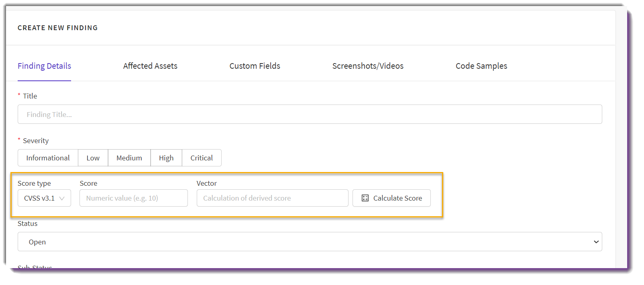This screenshot has width=644, height=285.
Task: Click the Calculate Score button
Action: pos(391,198)
